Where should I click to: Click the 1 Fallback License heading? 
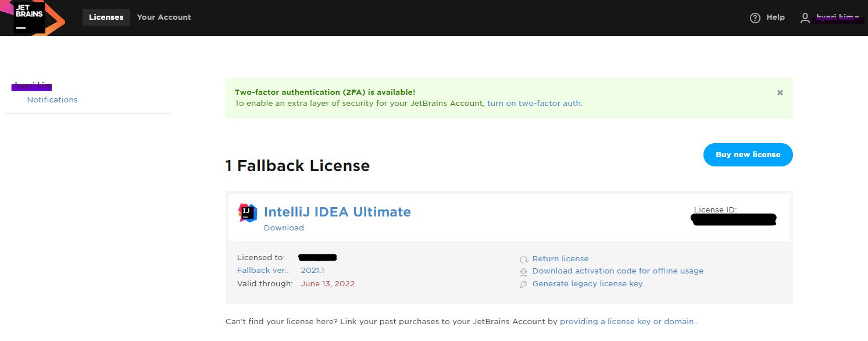(298, 166)
